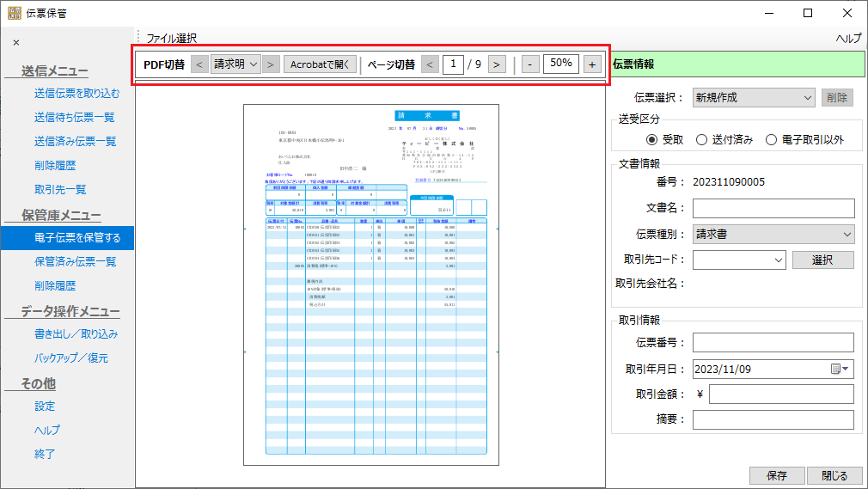
Task: Close the side menu with X icon
Action: tap(16, 42)
